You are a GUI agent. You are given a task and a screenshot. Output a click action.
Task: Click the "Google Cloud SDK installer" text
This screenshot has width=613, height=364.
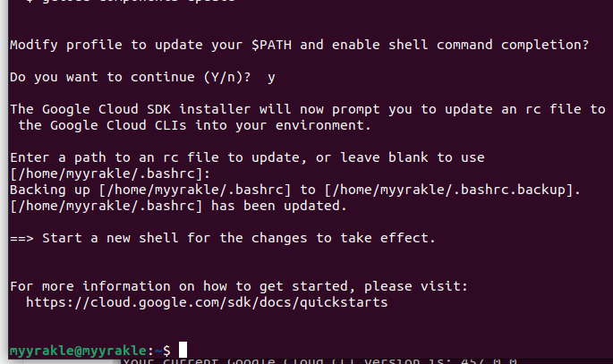(x=142, y=109)
